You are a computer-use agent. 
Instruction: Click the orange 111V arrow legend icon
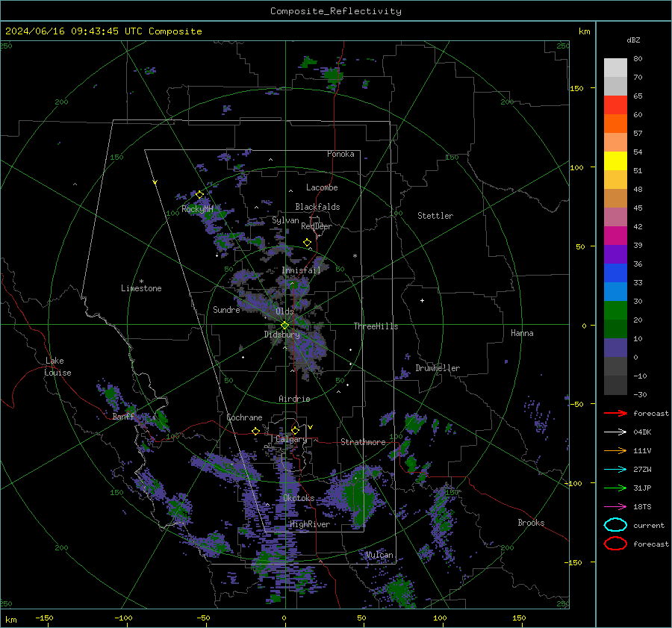(x=615, y=450)
